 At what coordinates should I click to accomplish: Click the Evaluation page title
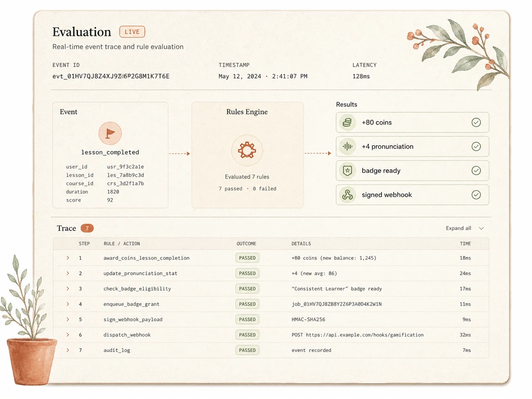82,32
